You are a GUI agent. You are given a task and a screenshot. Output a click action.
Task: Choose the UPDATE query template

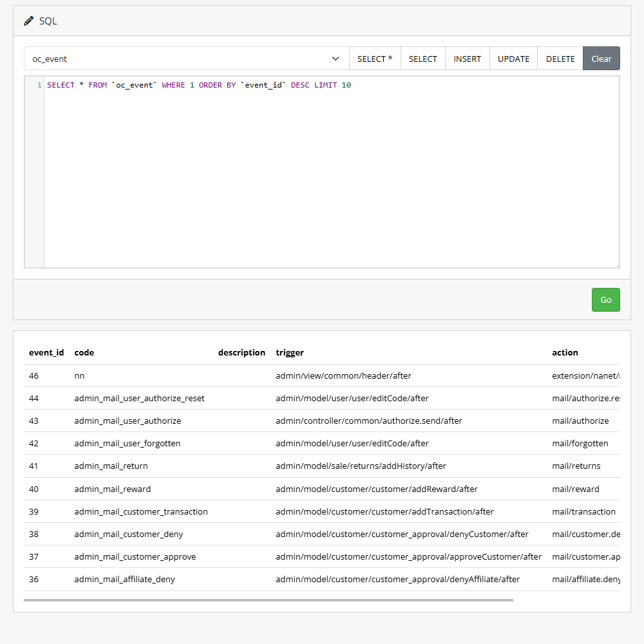pos(513,59)
